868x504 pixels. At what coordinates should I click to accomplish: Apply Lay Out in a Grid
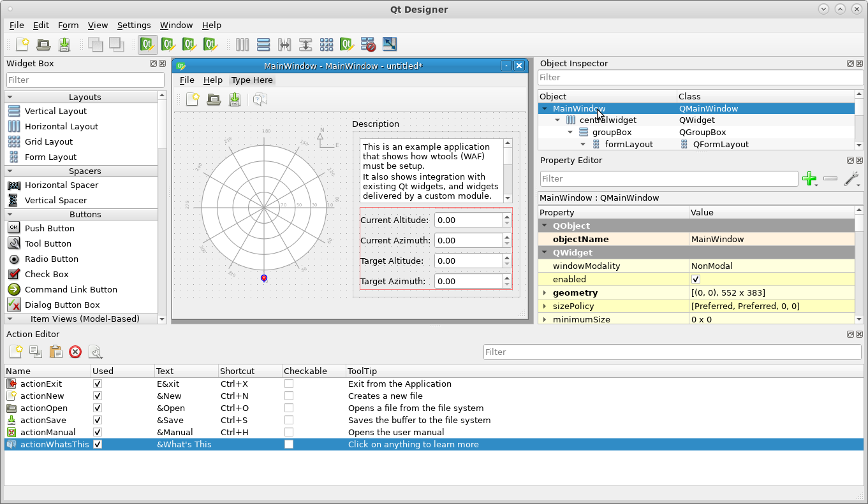pos(327,45)
